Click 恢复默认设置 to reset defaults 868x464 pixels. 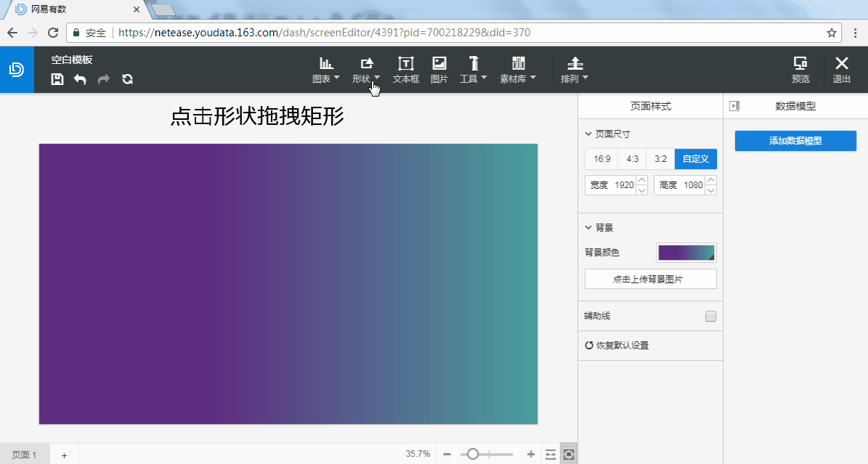coord(617,346)
